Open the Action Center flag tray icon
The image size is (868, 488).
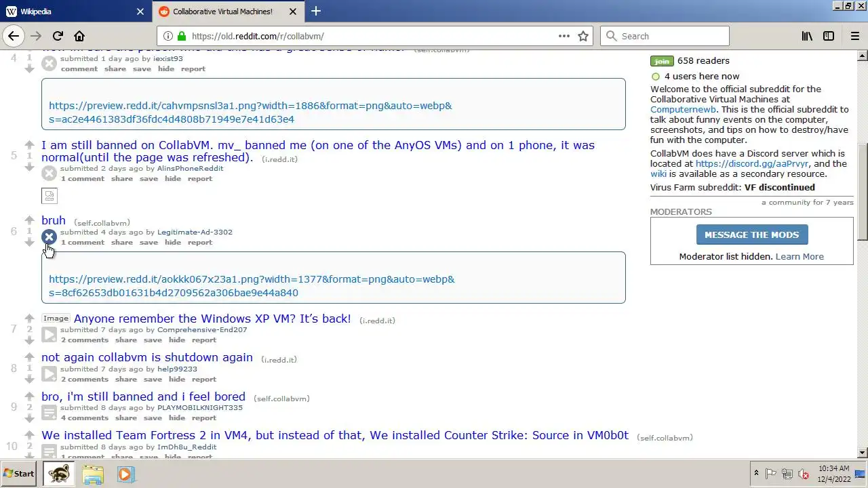point(771,474)
